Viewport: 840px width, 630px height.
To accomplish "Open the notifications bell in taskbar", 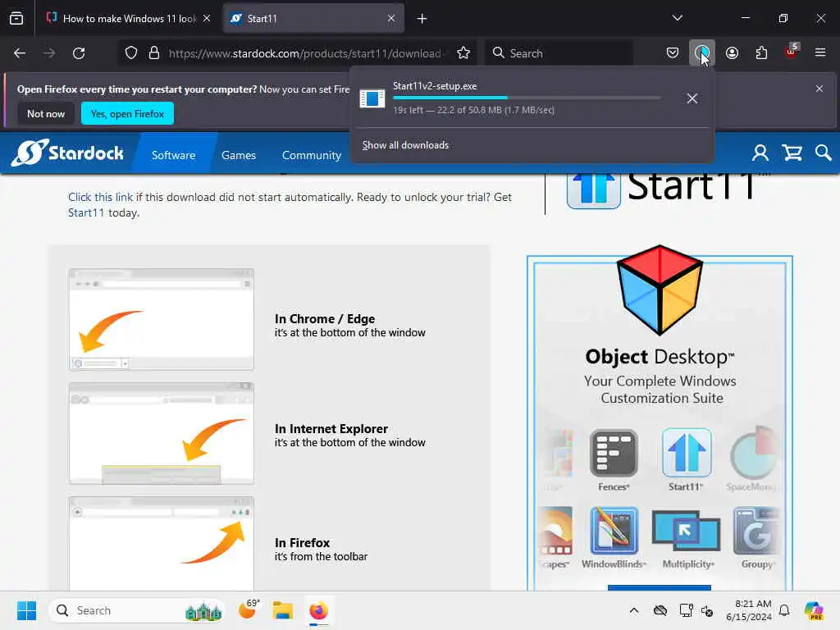I will [x=784, y=610].
